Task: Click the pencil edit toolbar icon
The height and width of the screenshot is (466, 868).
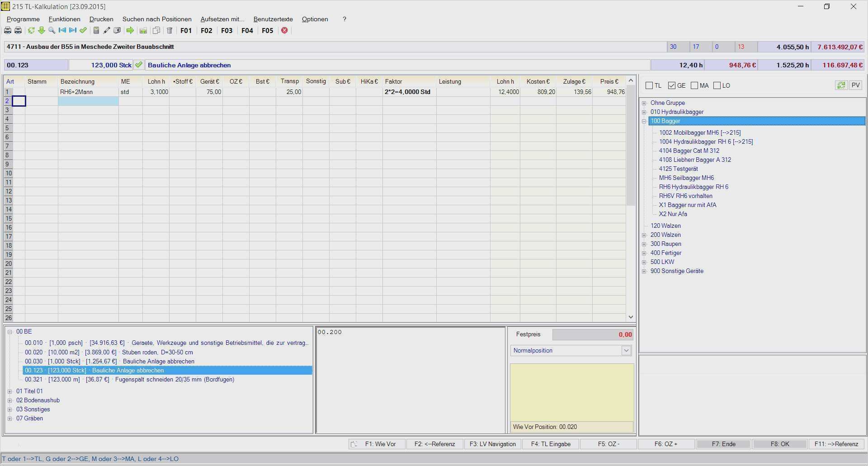Action: point(107,30)
